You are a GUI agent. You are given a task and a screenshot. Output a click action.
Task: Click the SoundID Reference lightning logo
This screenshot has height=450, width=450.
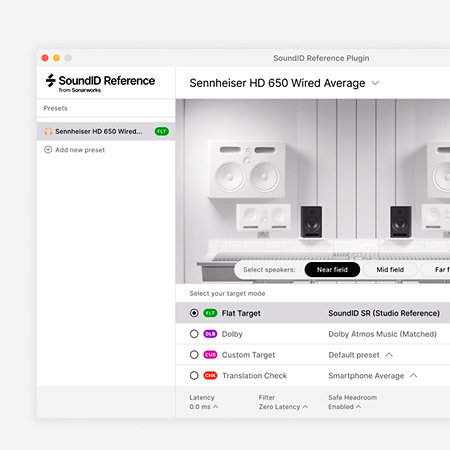[x=51, y=80]
